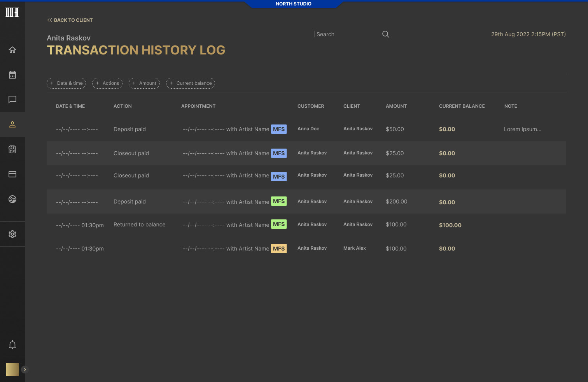Click the $200.00 amount cell
The width and height of the screenshot is (588, 382).
coord(397,202)
